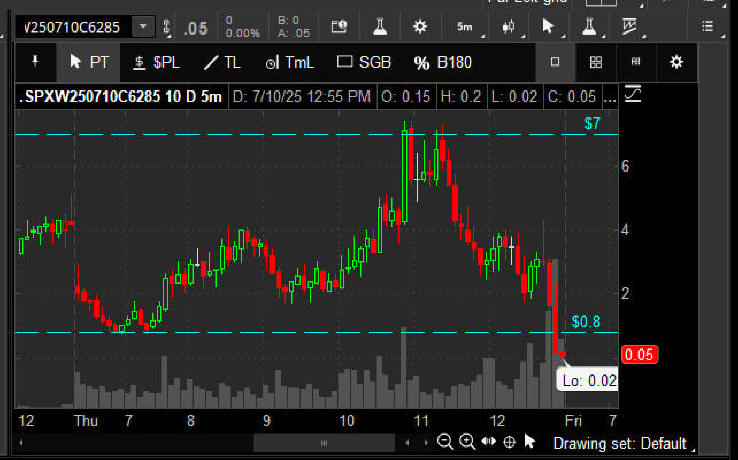The width and height of the screenshot is (738, 460).
Task: Pick the SGB rectangle drawing tool
Action: [364, 62]
